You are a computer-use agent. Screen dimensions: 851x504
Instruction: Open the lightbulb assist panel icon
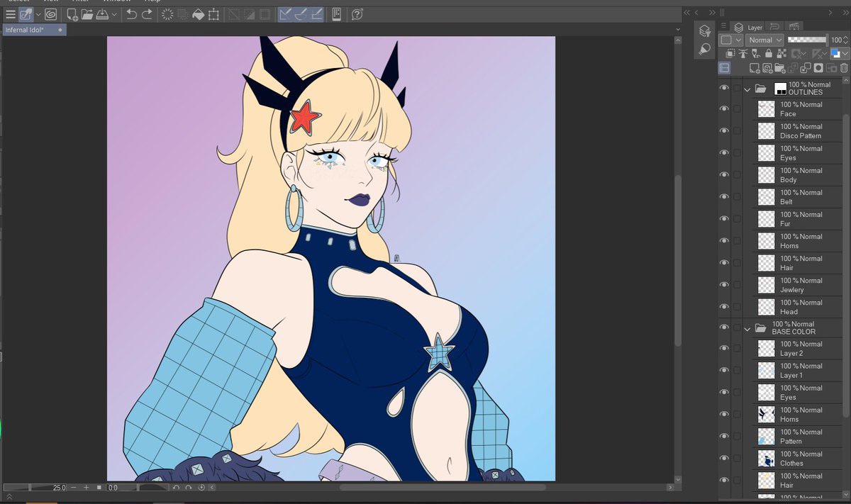704,49
